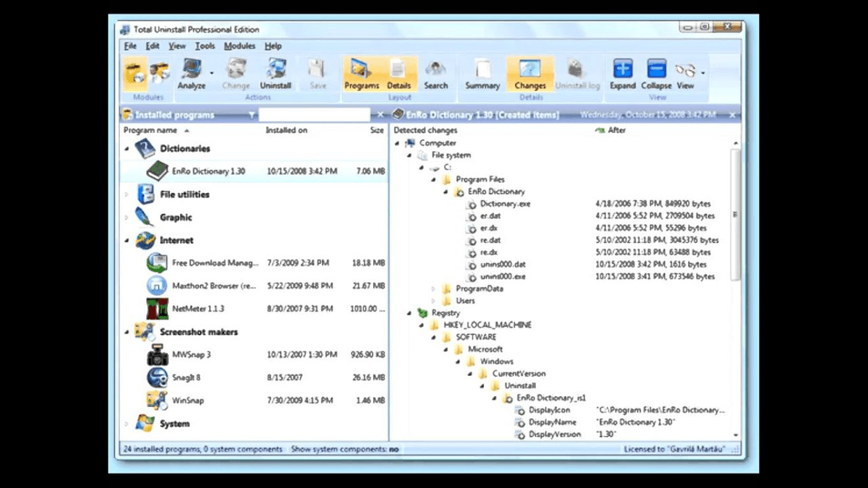Open the Modules menu
This screenshot has width=868, height=488.
pyautogui.click(x=239, y=46)
